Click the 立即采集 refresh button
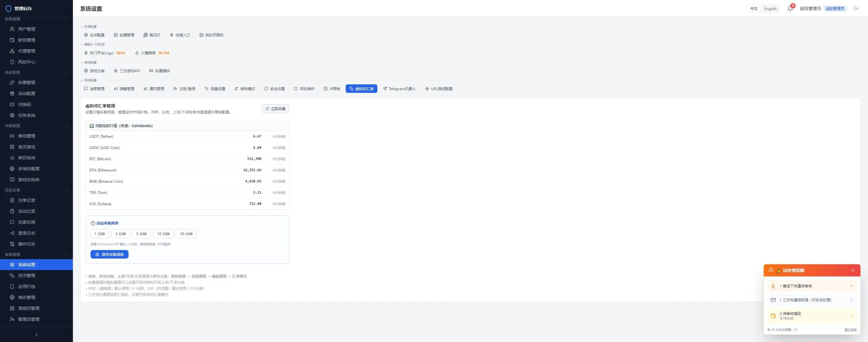 [275, 109]
